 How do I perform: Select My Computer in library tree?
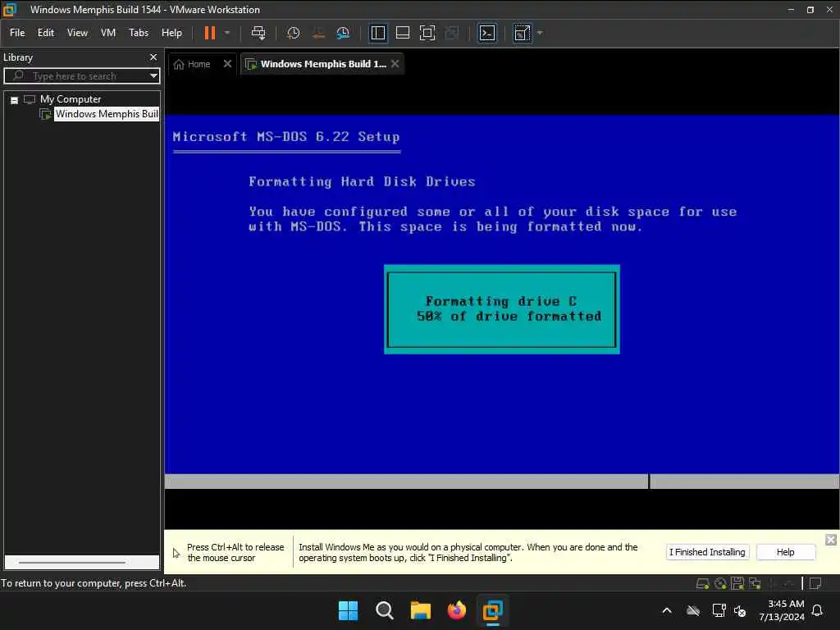coord(71,99)
